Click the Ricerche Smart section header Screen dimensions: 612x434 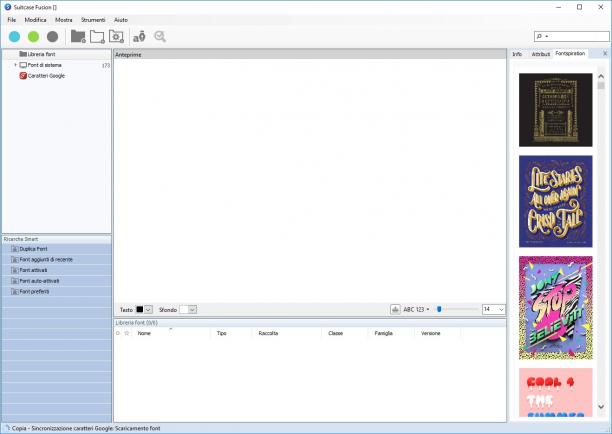coord(57,239)
